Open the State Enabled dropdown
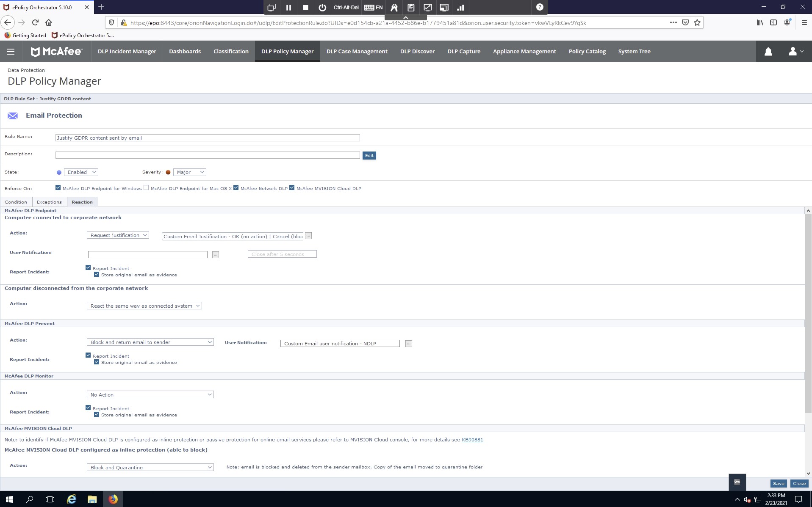Image resolution: width=812 pixels, height=507 pixels. 81,172
